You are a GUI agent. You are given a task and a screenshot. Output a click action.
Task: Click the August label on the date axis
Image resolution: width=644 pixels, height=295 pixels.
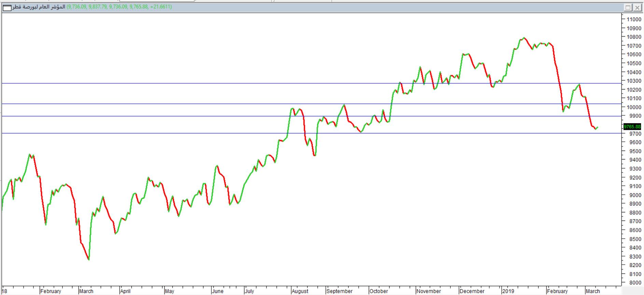300,291
